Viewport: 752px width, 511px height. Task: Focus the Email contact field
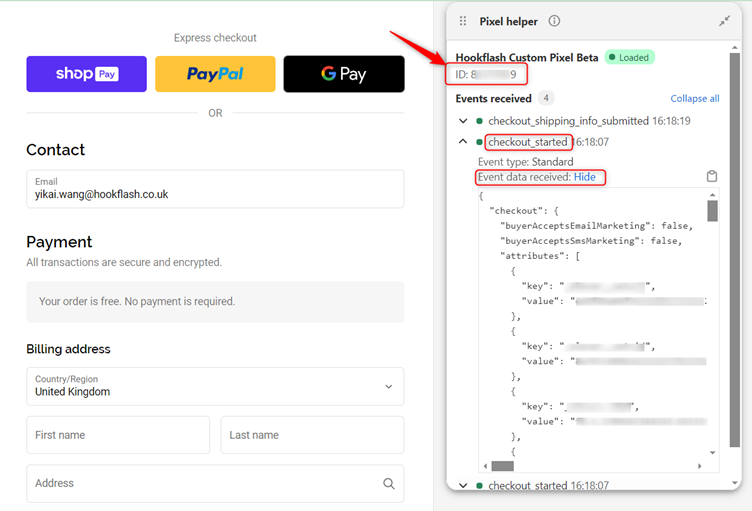pos(215,189)
